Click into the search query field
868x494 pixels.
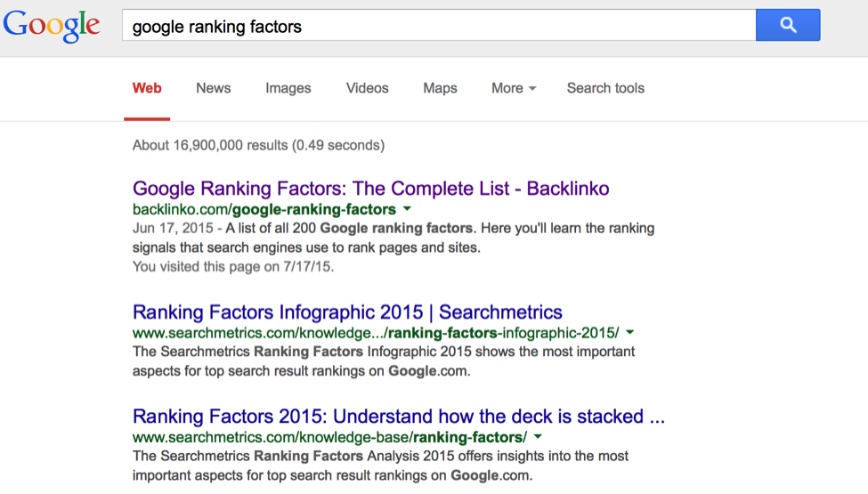438,27
